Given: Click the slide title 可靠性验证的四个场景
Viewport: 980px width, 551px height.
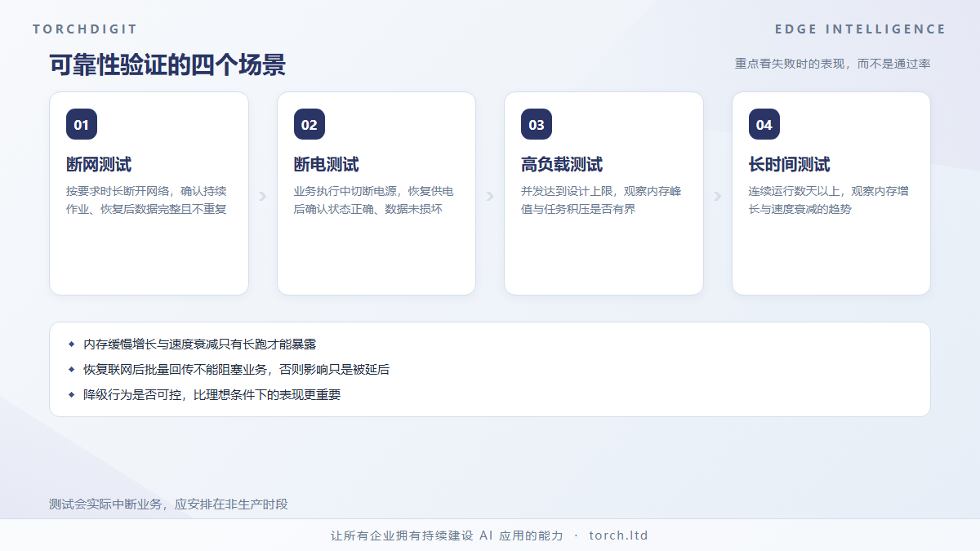Looking at the screenshot, I should tap(167, 64).
